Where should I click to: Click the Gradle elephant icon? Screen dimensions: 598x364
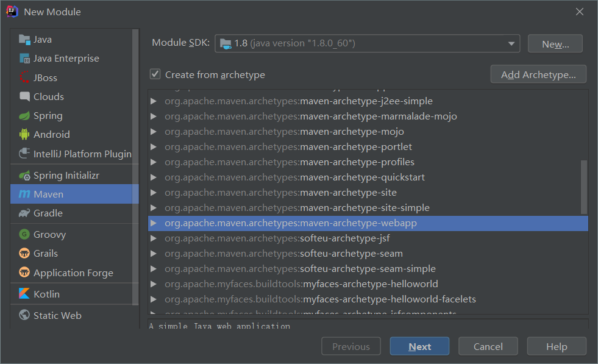tap(24, 213)
